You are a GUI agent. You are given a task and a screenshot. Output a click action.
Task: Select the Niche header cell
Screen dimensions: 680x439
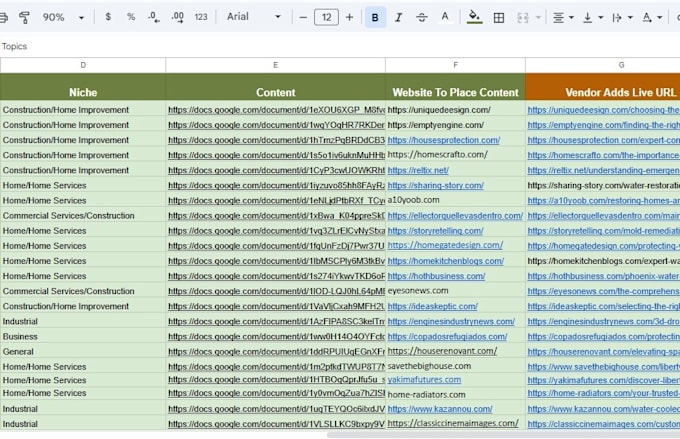tap(83, 87)
